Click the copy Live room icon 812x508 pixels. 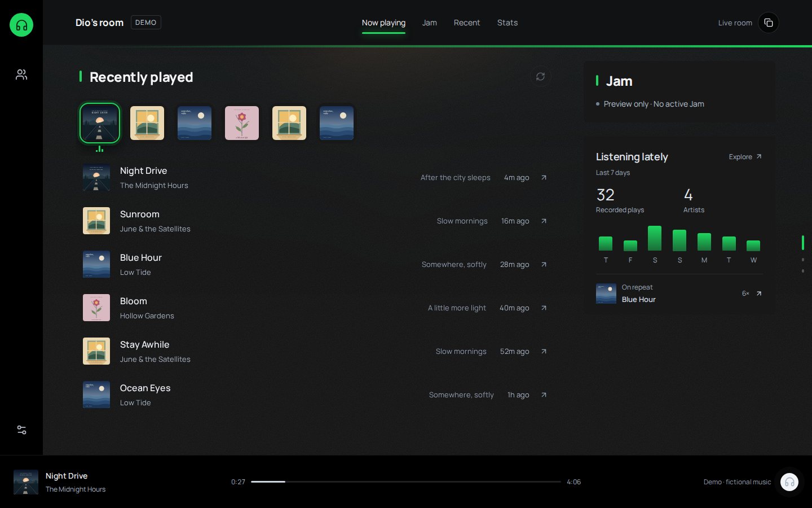tap(768, 23)
